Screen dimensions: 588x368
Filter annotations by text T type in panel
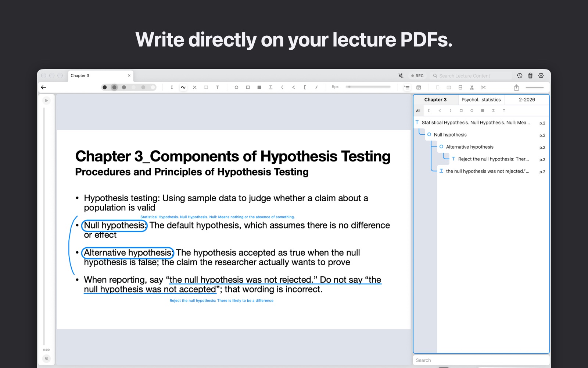(x=504, y=110)
